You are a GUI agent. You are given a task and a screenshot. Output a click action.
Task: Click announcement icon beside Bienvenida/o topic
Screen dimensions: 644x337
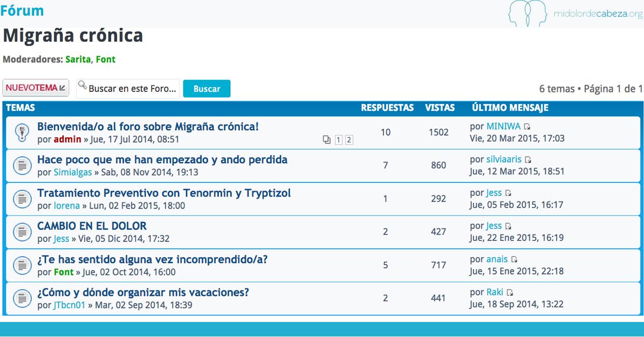pos(21,132)
